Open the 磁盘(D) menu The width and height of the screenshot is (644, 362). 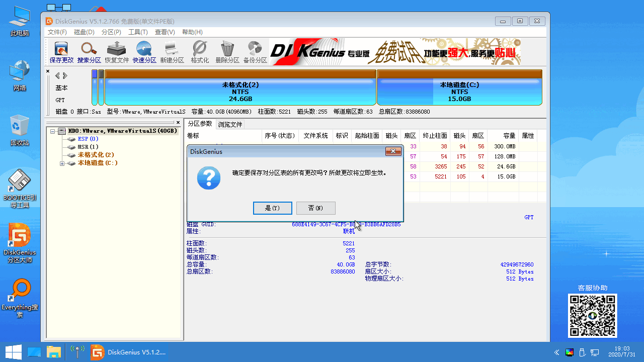(84, 32)
